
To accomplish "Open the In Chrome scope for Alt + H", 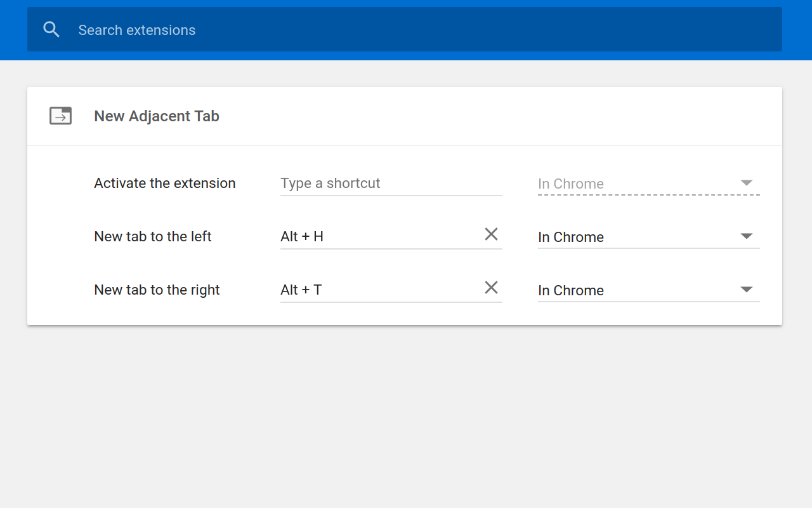I will (x=634, y=237).
